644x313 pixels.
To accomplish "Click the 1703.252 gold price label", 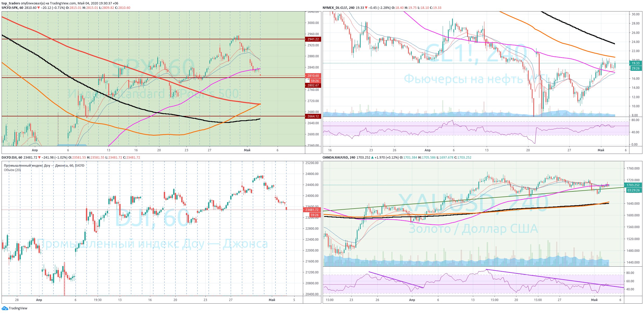I will (633, 185).
